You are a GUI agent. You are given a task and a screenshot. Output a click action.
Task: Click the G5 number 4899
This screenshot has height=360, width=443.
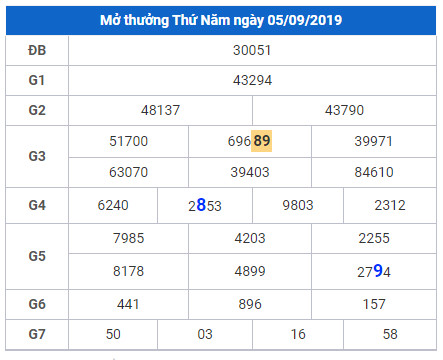coord(250,271)
